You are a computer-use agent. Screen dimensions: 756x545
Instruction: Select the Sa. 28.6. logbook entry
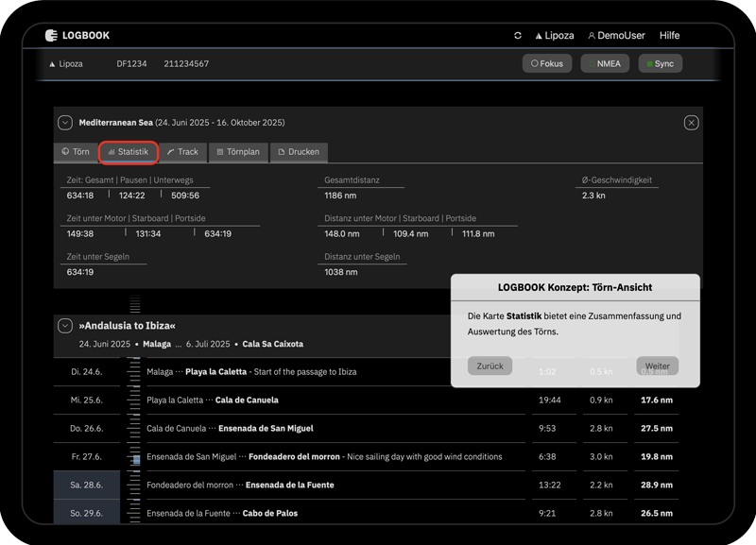tap(88, 485)
